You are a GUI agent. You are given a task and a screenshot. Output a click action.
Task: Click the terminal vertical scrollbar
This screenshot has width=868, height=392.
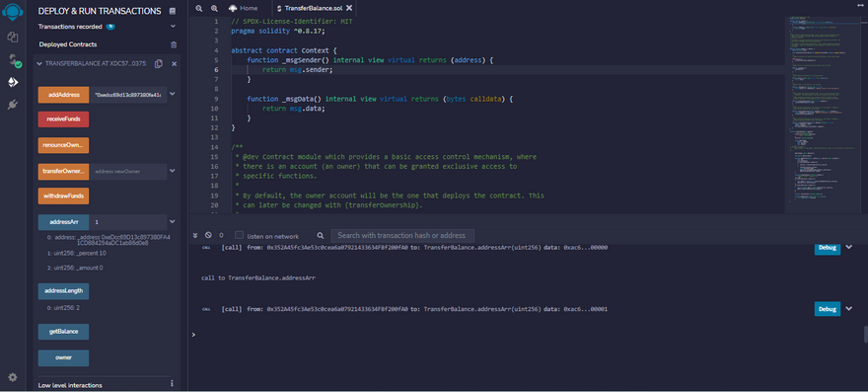pos(865,335)
